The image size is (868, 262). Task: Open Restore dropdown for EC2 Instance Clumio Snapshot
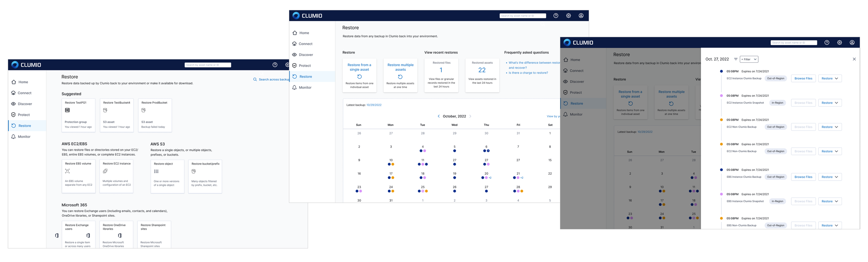(830, 103)
